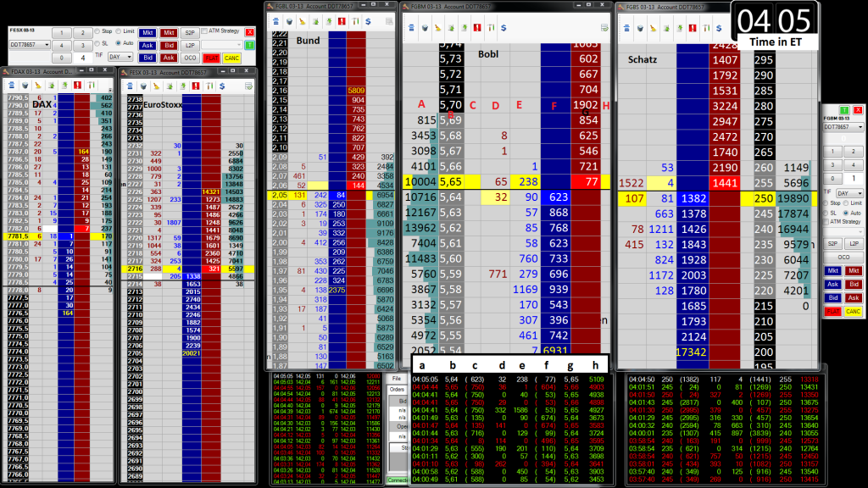Open the File menu in the bottom window
Image resolution: width=868 pixels, height=488 pixels.
pos(397,379)
